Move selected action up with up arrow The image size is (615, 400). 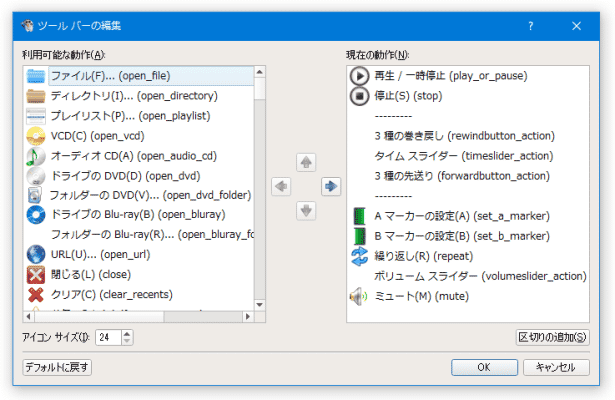pos(307,162)
